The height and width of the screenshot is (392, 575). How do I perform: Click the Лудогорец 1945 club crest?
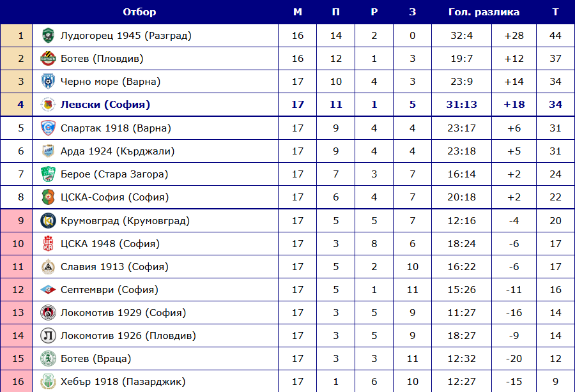click(48, 36)
